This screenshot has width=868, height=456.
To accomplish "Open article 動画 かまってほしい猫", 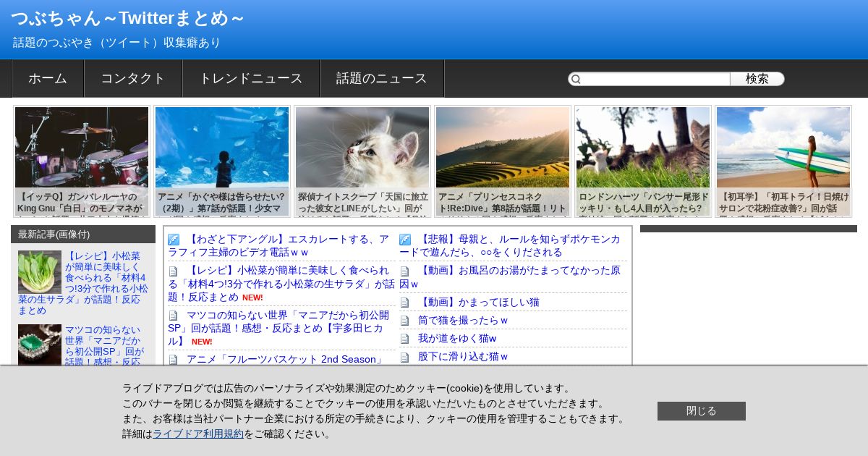I will click(x=479, y=302).
